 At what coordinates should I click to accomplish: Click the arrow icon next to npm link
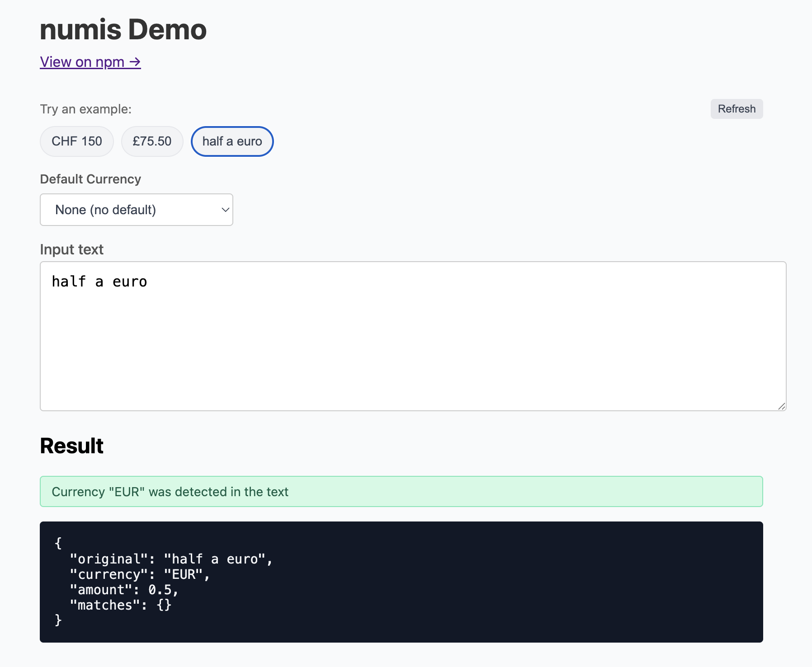(134, 62)
